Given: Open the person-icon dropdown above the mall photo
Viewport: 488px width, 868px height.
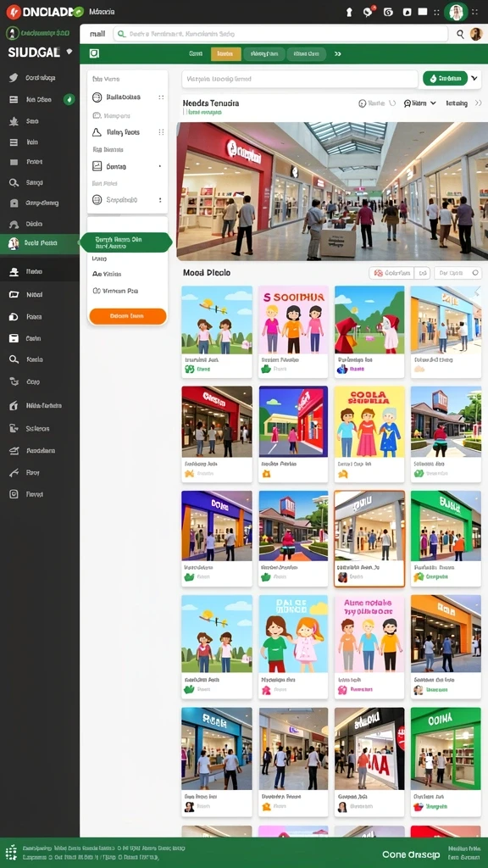Looking at the screenshot, I should tap(420, 103).
